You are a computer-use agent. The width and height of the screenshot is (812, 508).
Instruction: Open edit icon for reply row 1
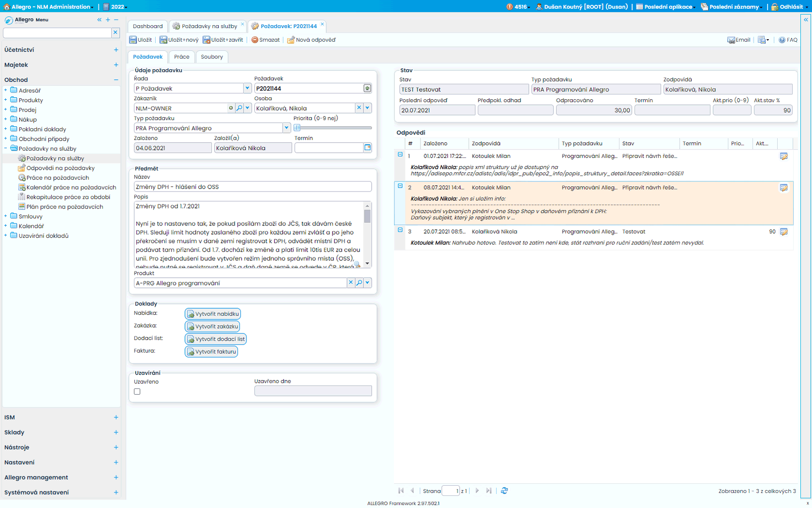coord(783,156)
